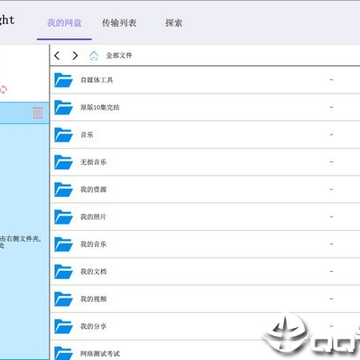Click the folder icon for 自媒体工具
The height and width of the screenshot is (360, 360).
point(63,80)
